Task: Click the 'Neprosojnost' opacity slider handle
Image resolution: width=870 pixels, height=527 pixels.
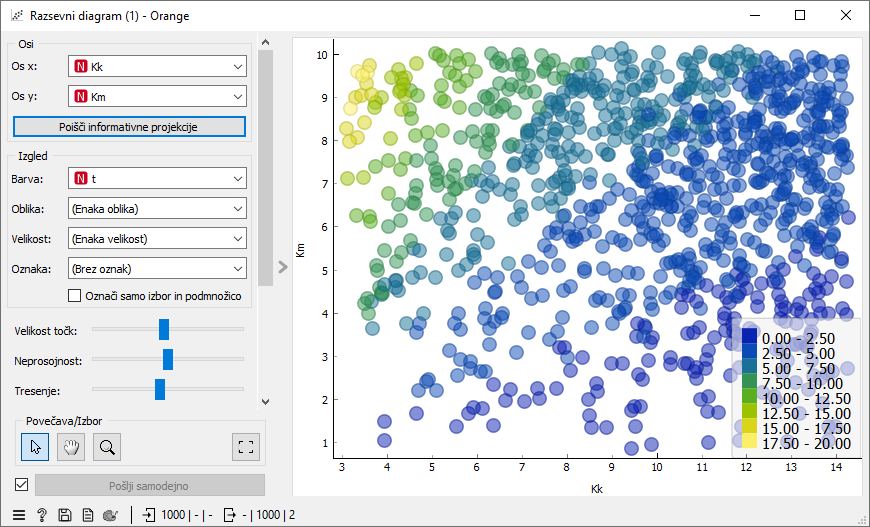Action: (x=168, y=359)
